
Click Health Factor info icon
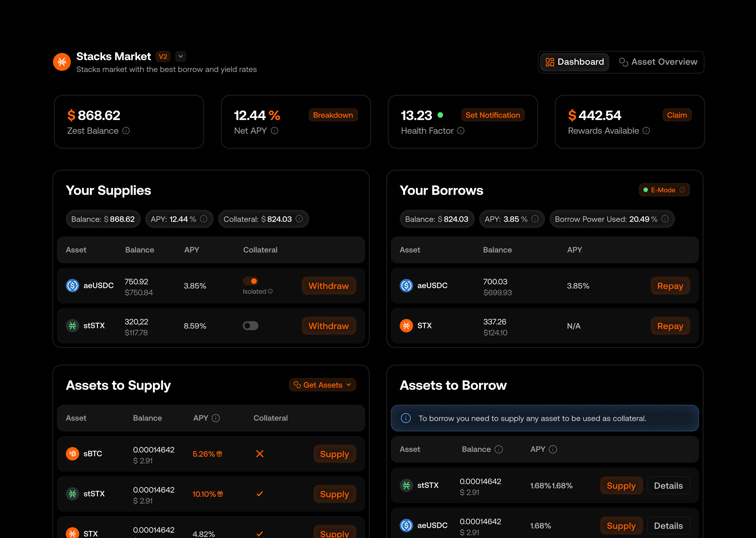click(461, 131)
